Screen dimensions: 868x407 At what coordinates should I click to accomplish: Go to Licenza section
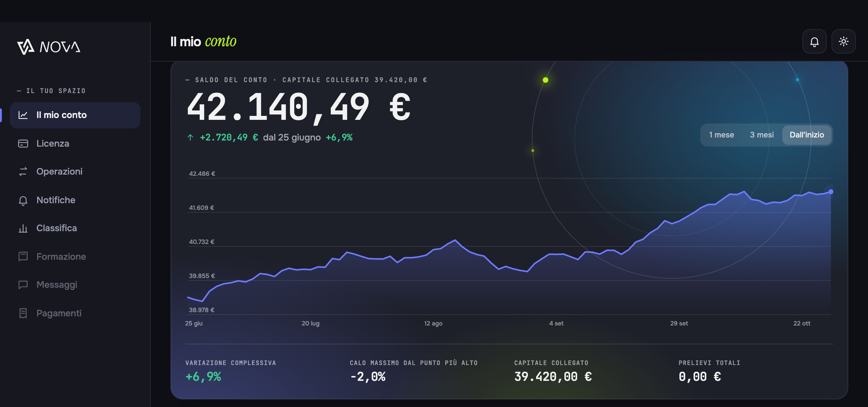(x=75, y=144)
